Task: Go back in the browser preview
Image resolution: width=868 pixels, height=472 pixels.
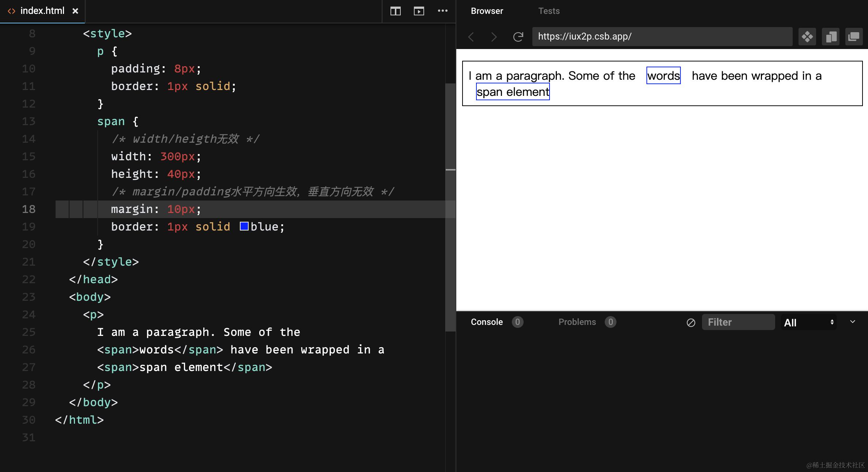Action: [471, 37]
